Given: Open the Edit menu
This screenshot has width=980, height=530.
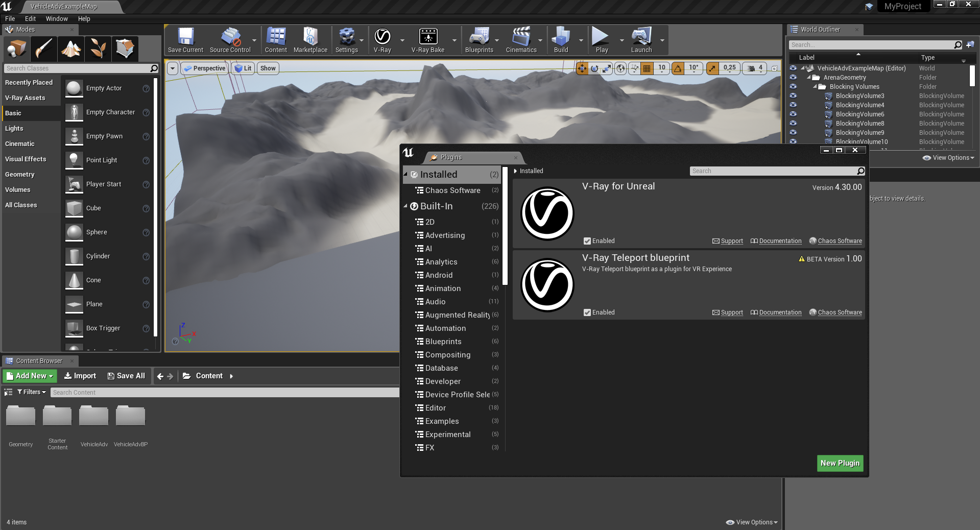Looking at the screenshot, I should coord(30,19).
